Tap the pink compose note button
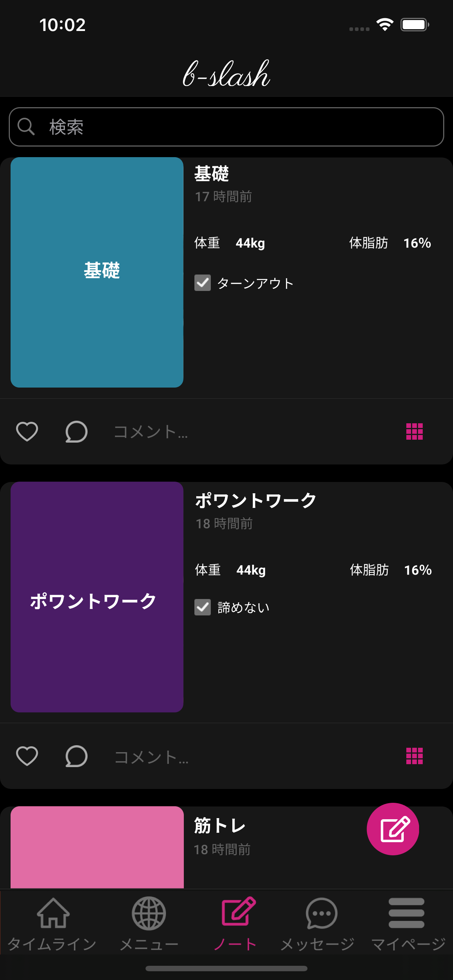 point(392,829)
